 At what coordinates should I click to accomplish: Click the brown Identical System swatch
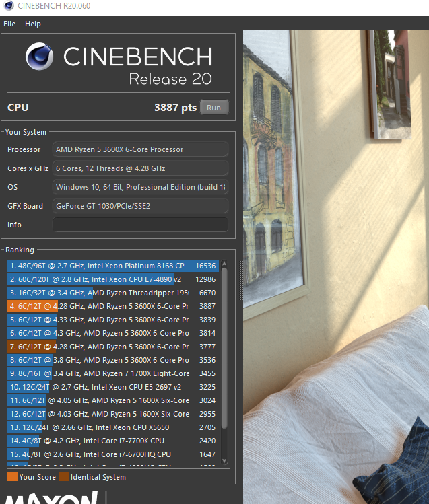click(64, 477)
